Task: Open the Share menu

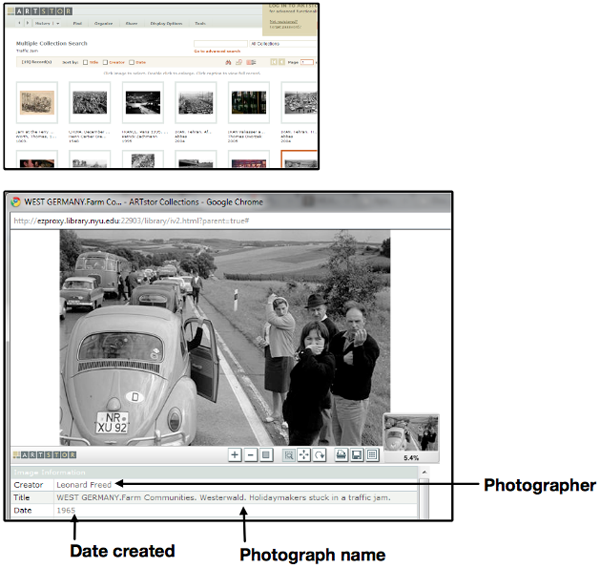Action: coord(133,21)
